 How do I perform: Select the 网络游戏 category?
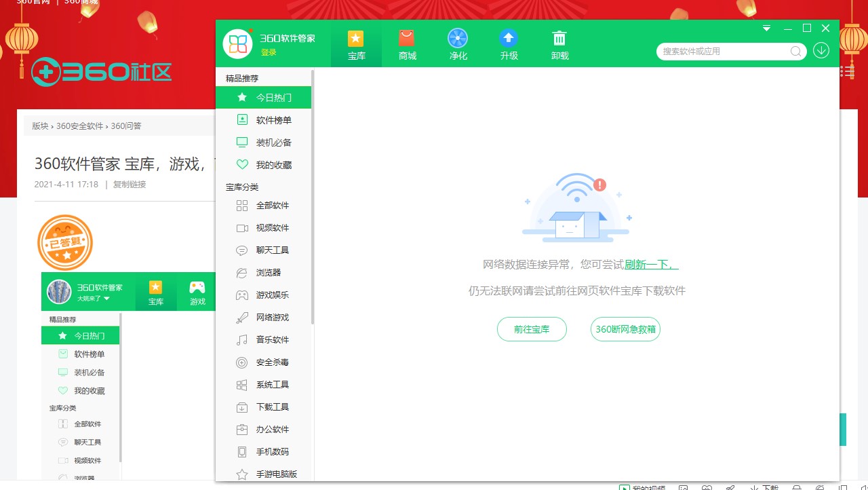[263, 317]
